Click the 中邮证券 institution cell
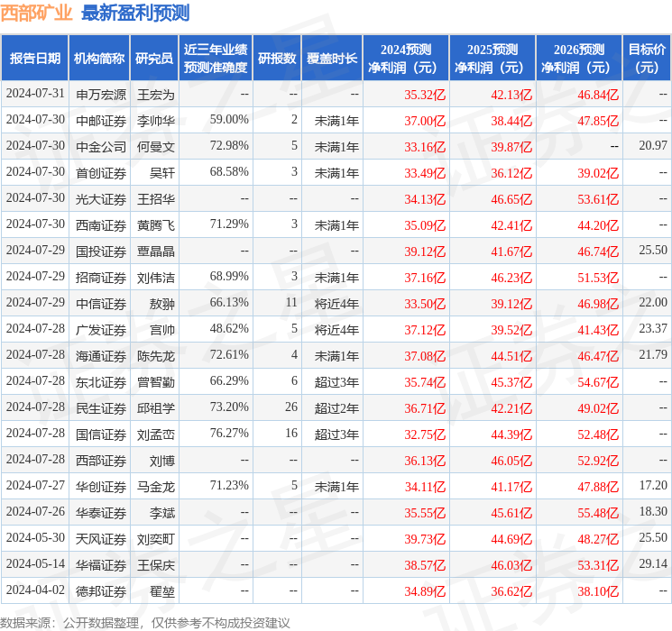This screenshot has height=631, width=672. (101, 121)
